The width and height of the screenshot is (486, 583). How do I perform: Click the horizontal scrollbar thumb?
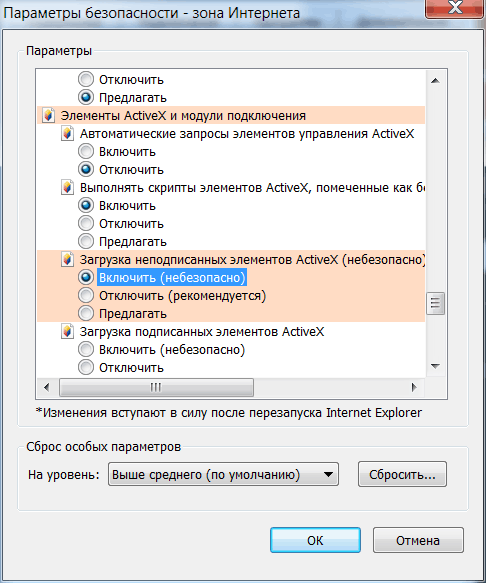157,387
